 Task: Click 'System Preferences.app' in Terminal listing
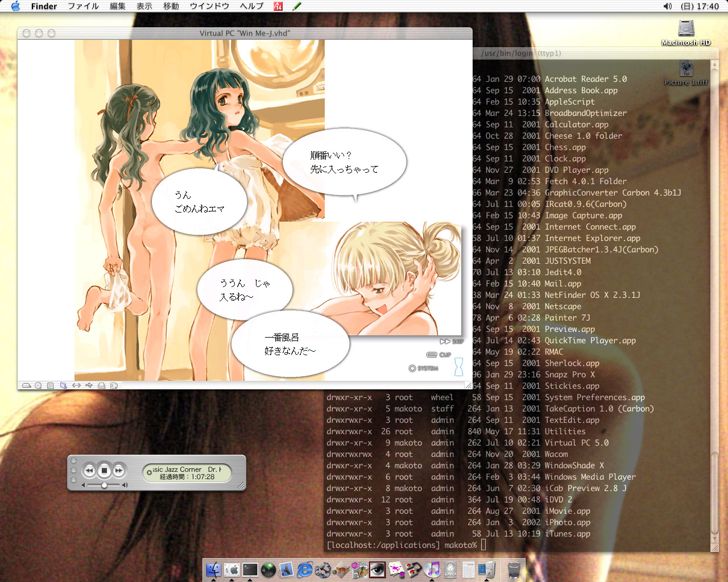click(x=595, y=397)
